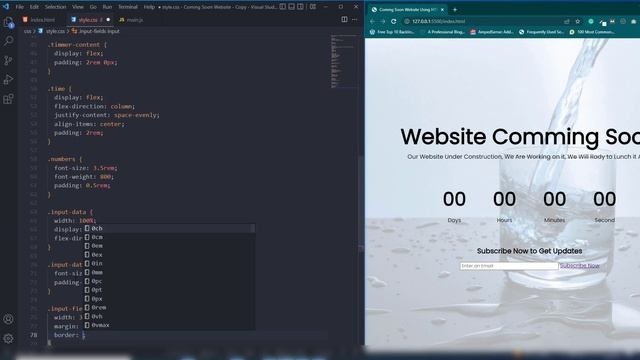Toggle the secondary sidebar layout icon

pos(300,7)
